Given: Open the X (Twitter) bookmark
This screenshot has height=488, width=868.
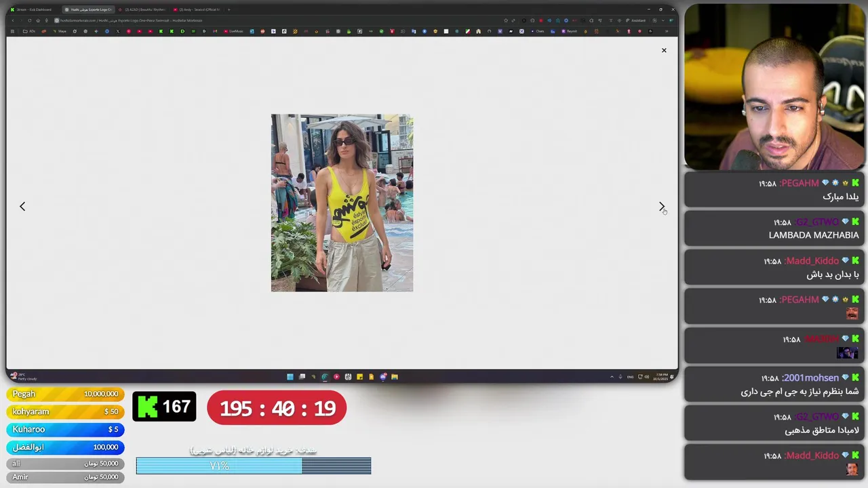Looking at the screenshot, I should 118,31.
